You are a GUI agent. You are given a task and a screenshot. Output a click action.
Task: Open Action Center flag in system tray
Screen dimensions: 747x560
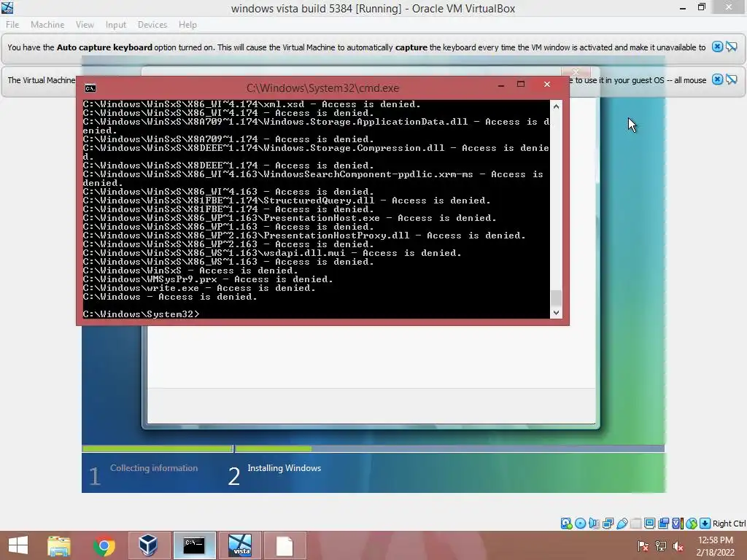point(643,546)
